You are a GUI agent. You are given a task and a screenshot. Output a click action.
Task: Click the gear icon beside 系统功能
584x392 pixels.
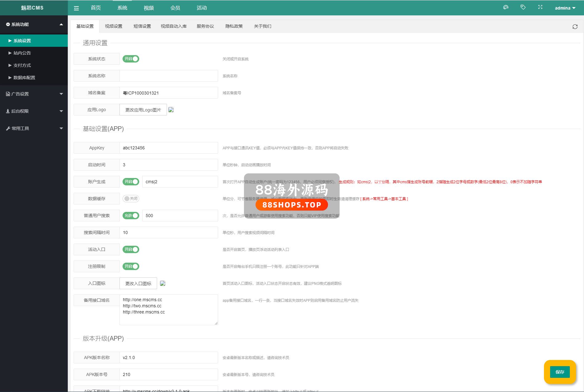point(8,24)
